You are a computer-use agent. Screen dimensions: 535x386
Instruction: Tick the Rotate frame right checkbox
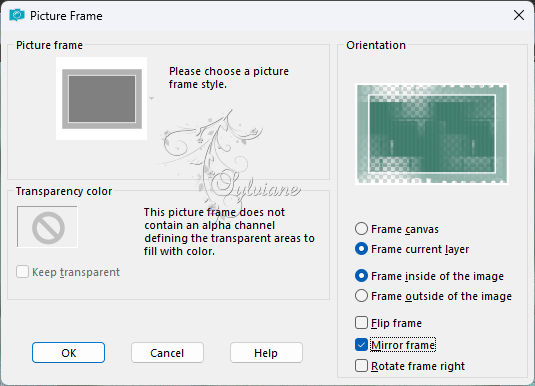[361, 366]
